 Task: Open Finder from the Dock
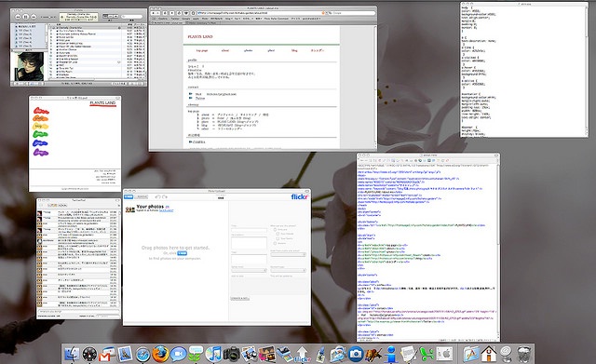(71, 354)
